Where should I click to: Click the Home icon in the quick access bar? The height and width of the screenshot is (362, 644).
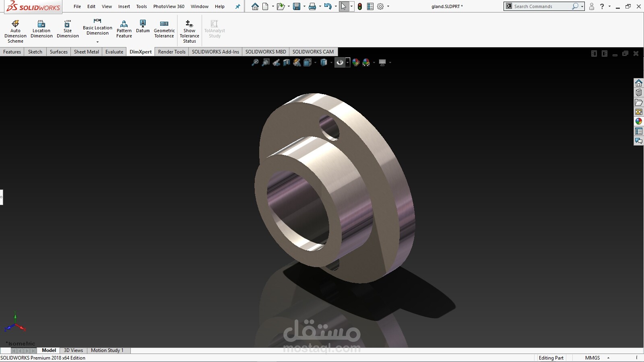coord(255,6)
